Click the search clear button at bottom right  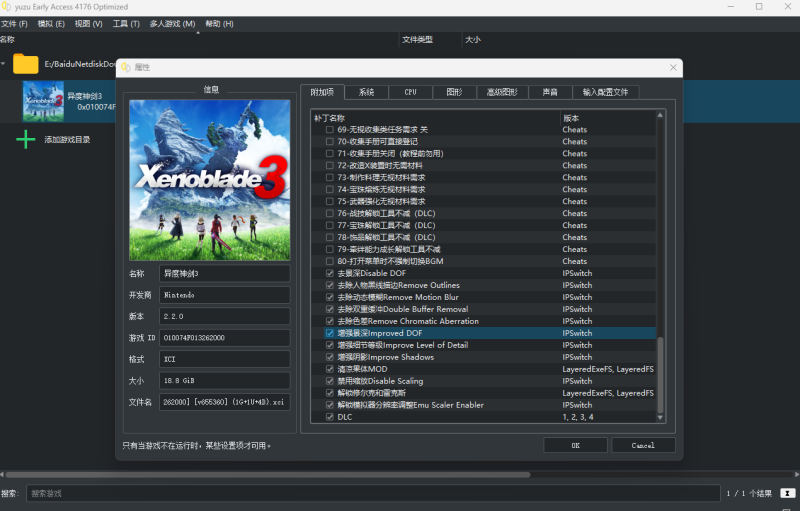click(788, 493)
